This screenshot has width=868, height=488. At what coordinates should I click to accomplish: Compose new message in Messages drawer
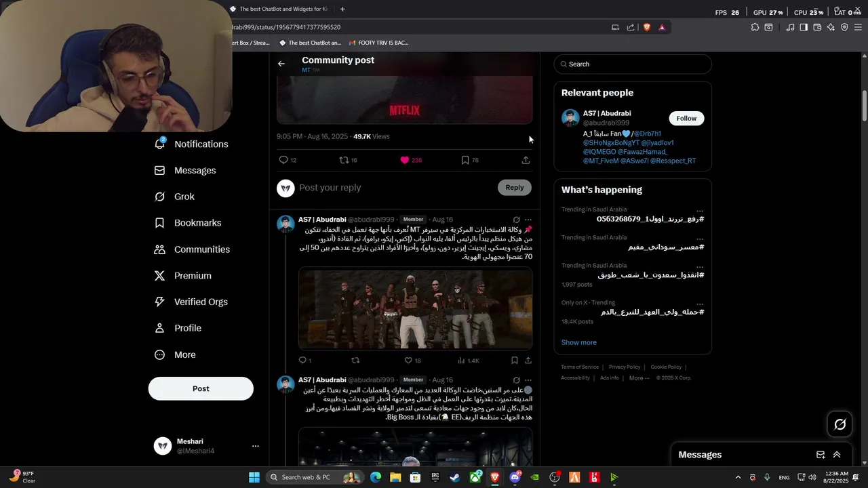coord(821,455)
